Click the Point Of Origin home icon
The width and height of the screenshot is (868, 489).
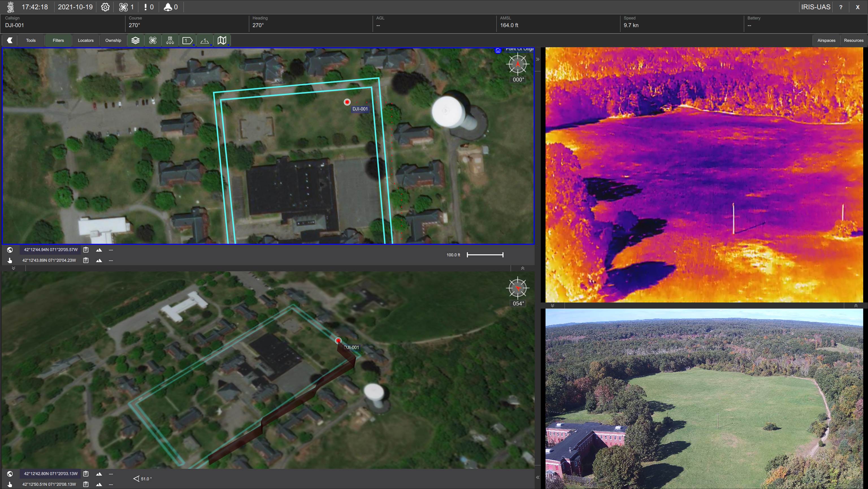498,51
